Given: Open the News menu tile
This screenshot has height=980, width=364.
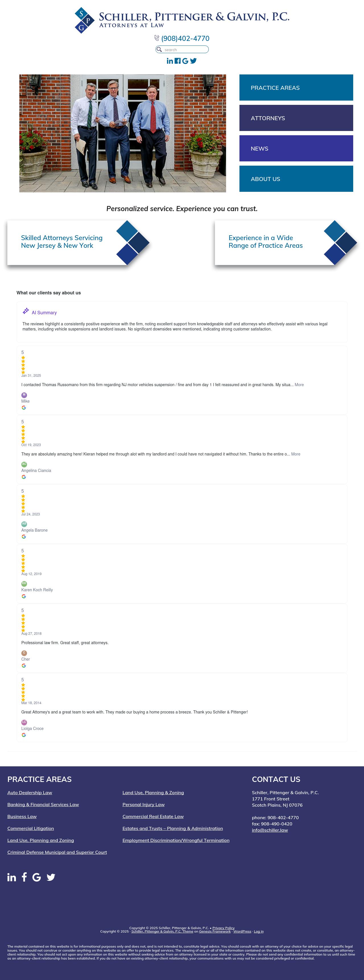Looking at the screenshot, I should [296, 148].
